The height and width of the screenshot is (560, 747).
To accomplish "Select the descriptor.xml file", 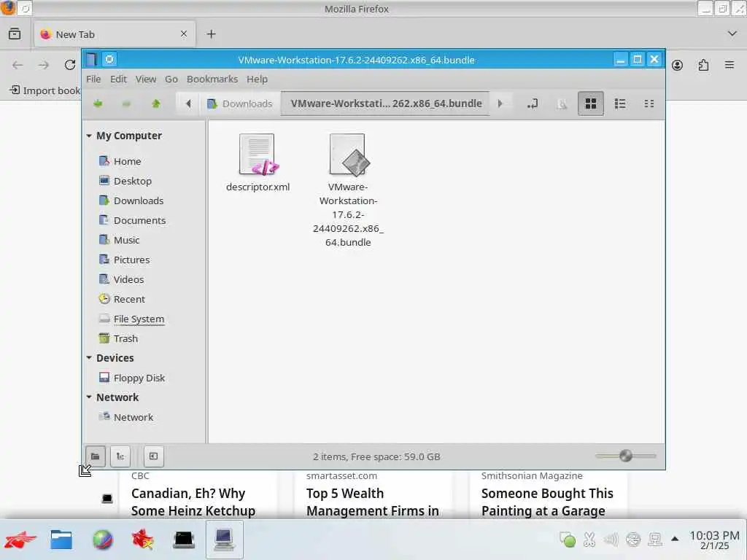I will coord(258,163).
